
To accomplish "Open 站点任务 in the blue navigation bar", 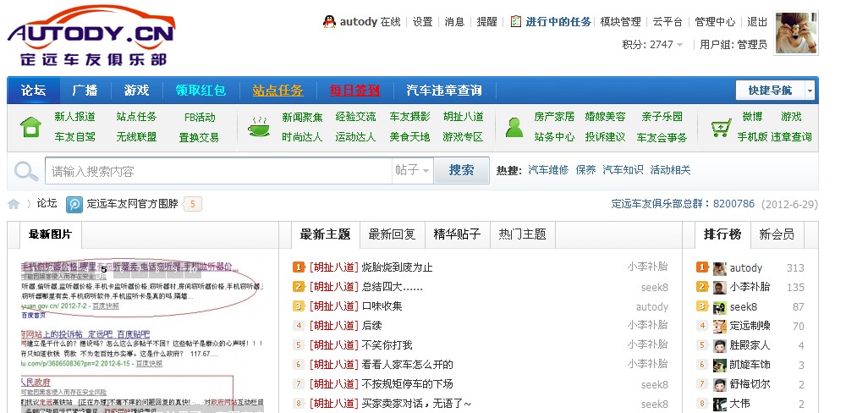I will click(277, 91).
